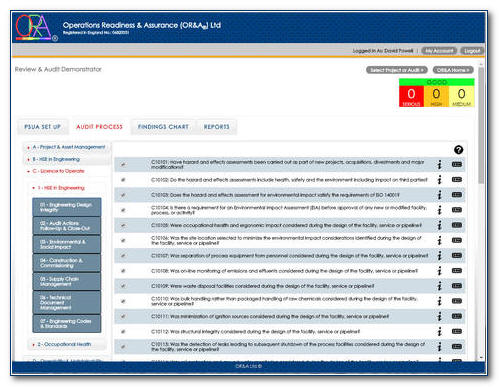Click the info icon for question C10103
The image size is (499, 387).
coord(439,195)
